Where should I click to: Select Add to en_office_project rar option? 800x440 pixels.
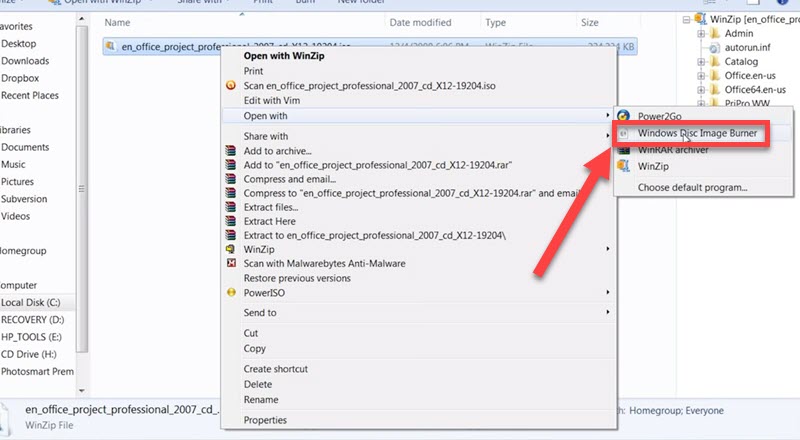pyautogui.click(x=378, y=165)
